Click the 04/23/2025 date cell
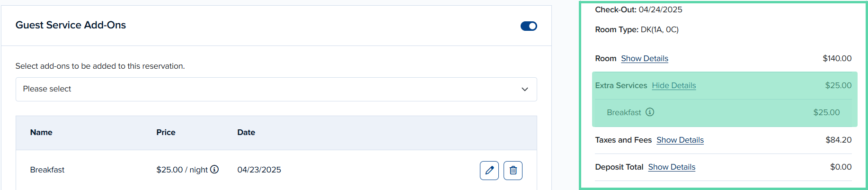 [259, 170]
